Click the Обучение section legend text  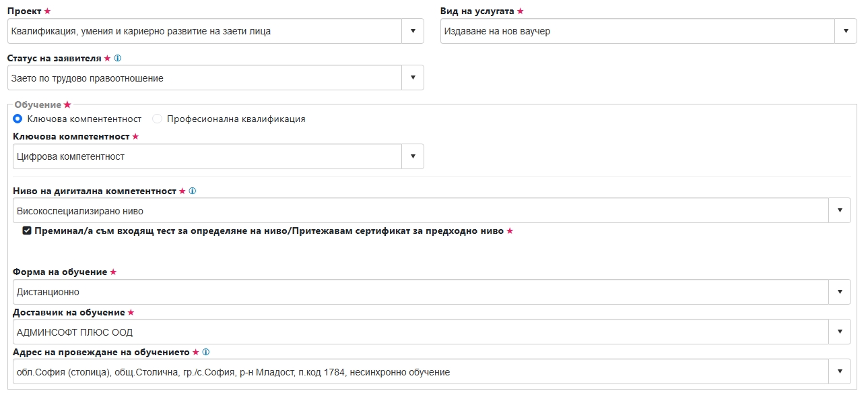[x=38, y=105]
